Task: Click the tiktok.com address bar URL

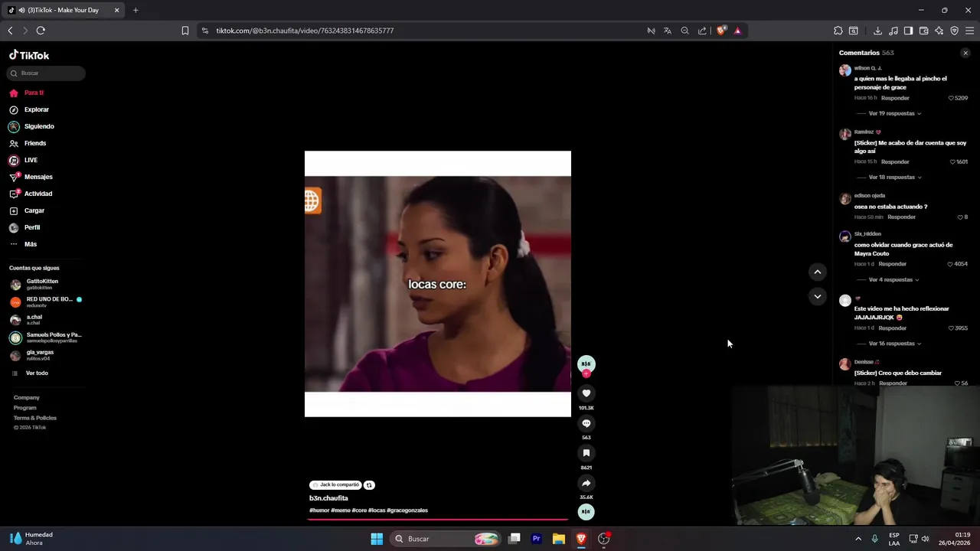Action: pos(305,31)
